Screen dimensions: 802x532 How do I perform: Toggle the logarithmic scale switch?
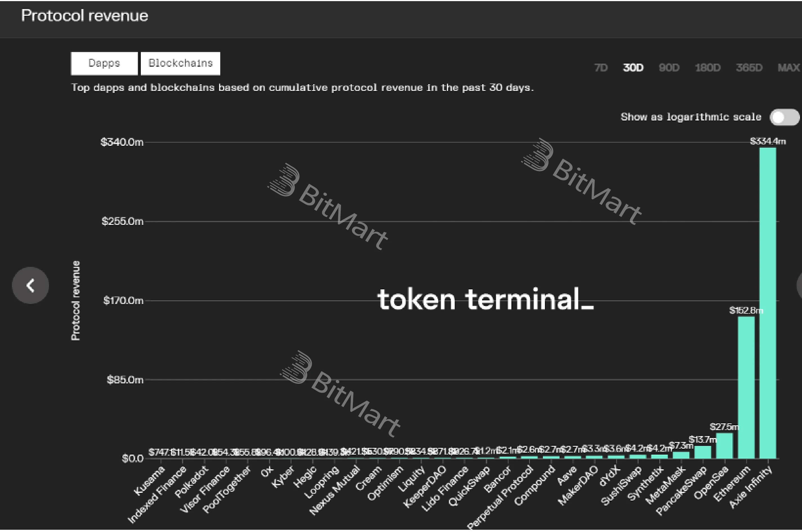click(784, 117)
